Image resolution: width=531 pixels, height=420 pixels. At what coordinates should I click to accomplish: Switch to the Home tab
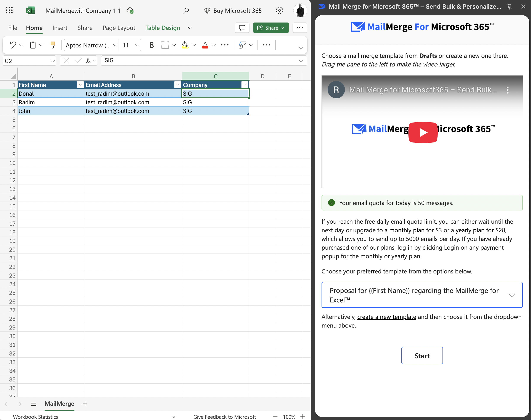(x=34, y=28)
